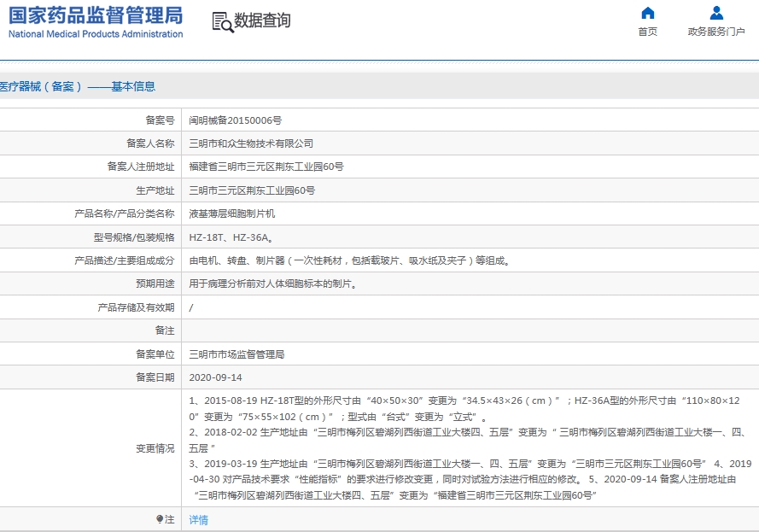Click the 首页 text link
759x532 pixels.
click(648, 32)
